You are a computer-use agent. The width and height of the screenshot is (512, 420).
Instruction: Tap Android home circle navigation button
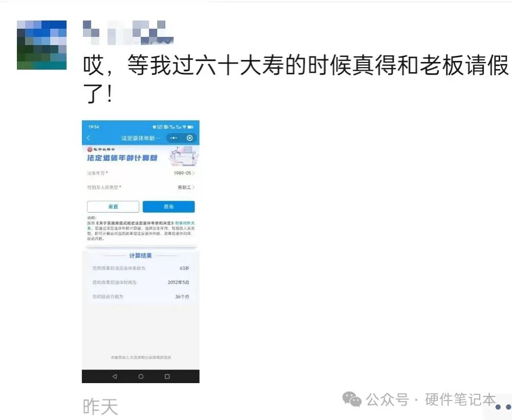141,376
